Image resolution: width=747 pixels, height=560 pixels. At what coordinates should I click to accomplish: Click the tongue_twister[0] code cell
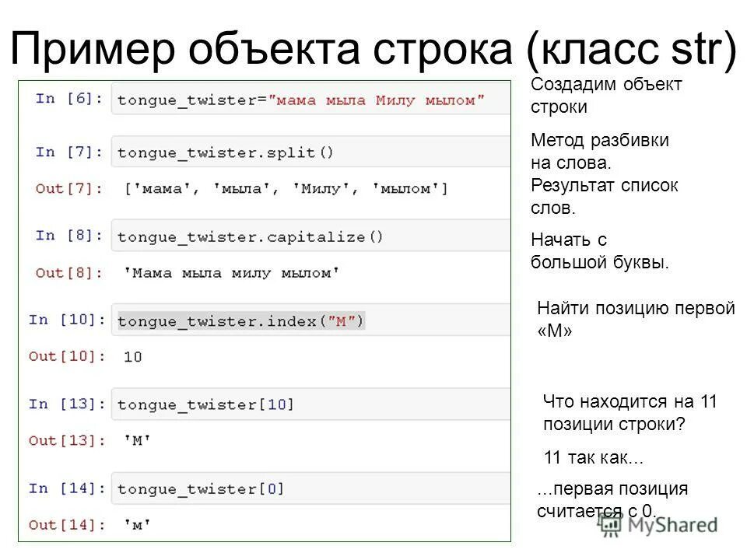point(310,488)
